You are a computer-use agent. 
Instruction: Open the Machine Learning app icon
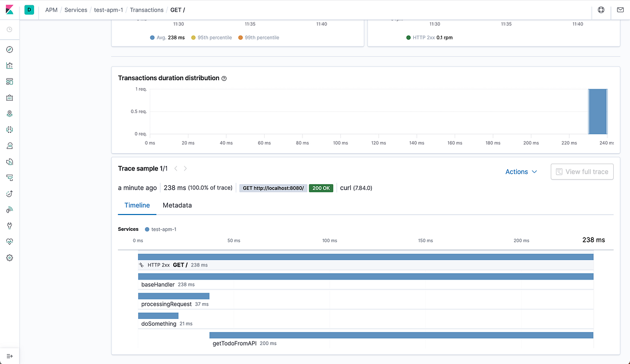9,130
